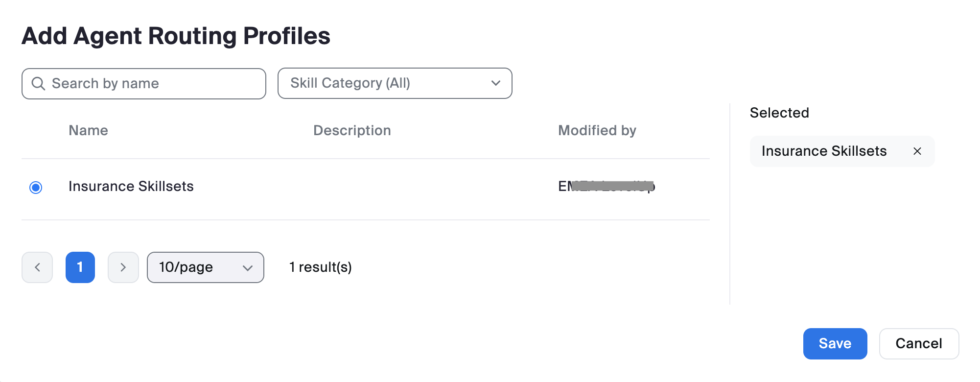The width and height of the screenshot is (980, 382).
Task: Click the Insurance Skillsets chip under Selected
Action: click(x=824, y=151)
